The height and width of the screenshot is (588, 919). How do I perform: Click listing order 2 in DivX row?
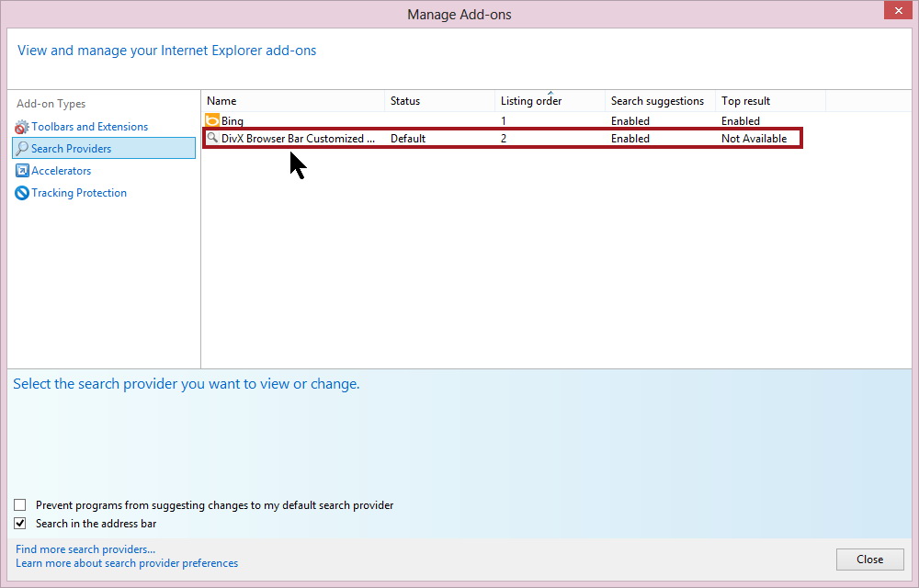pyautogui.click(x=504, y=138)
